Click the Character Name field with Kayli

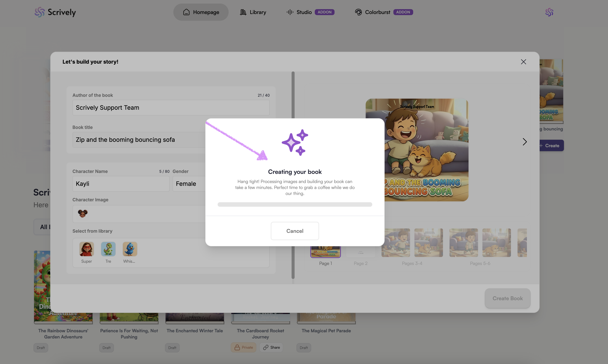pyautogui.click(x=121, y=184)
